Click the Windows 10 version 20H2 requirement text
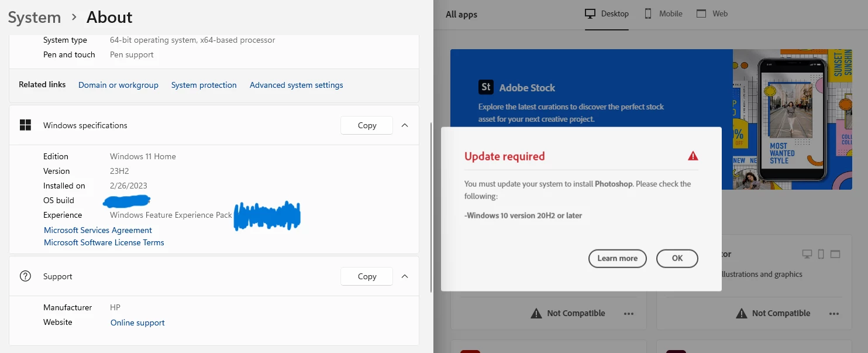 point(523,215)
